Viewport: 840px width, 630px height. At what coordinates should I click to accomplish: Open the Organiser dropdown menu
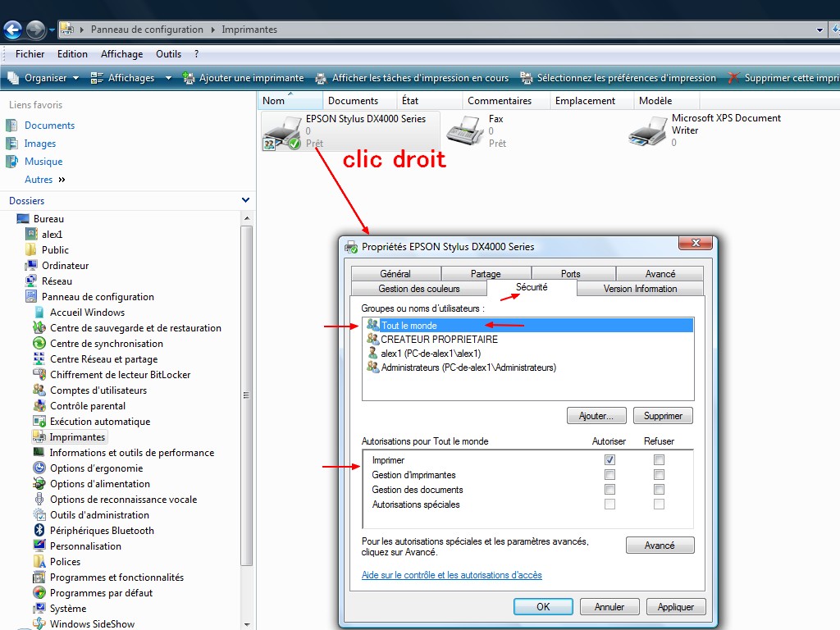[x=43, y=78]
